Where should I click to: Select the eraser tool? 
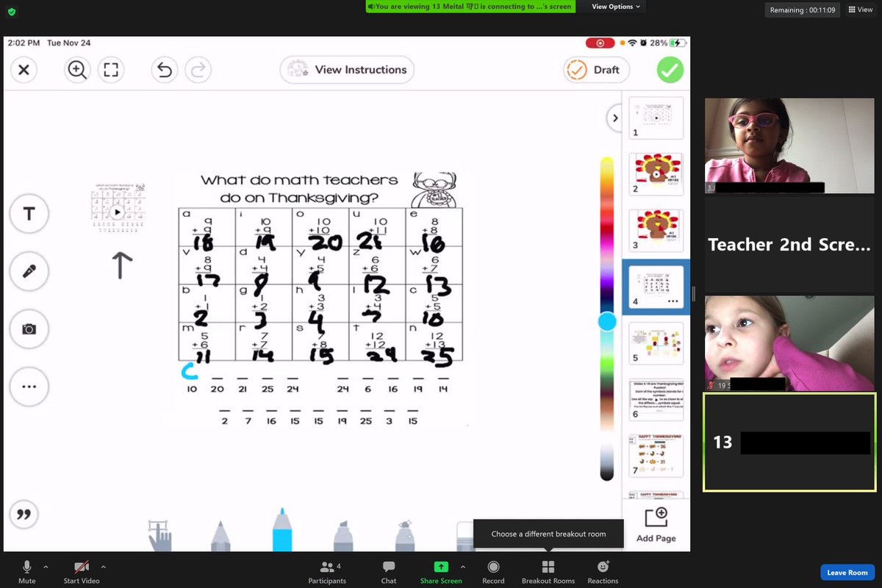(465, 537)
